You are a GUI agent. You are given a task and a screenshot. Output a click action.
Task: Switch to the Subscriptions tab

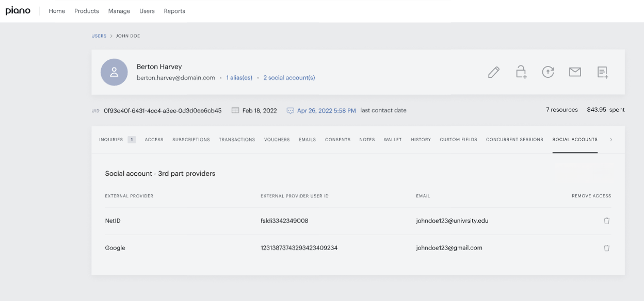pyautogui.click(x=191, y=140)
